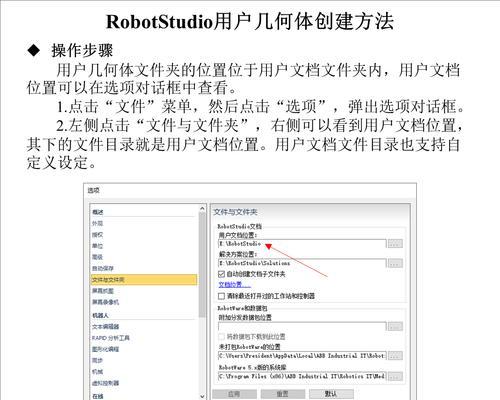The image size is (500, 400).
Task: Click the 选项 dialog title
Action: tap(93, 190)
